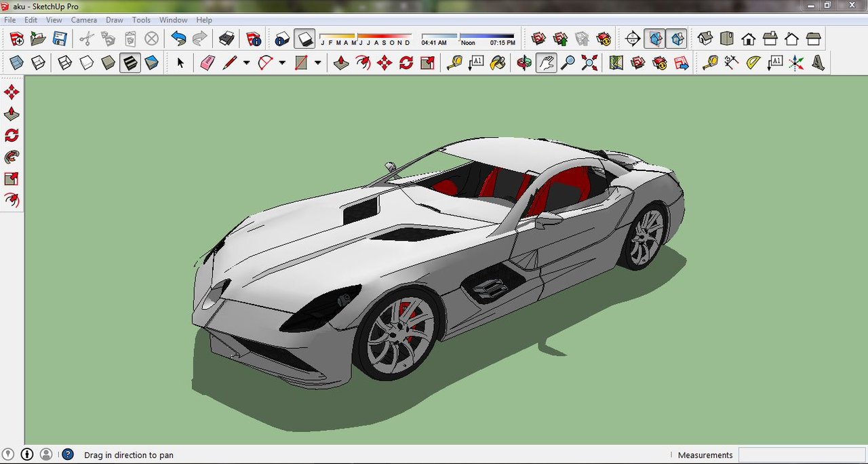The height and width of the screenshot is (464, 868).
Task: Switch to Iso view icon
Action: pyautogui.click(x=705, y=39)
